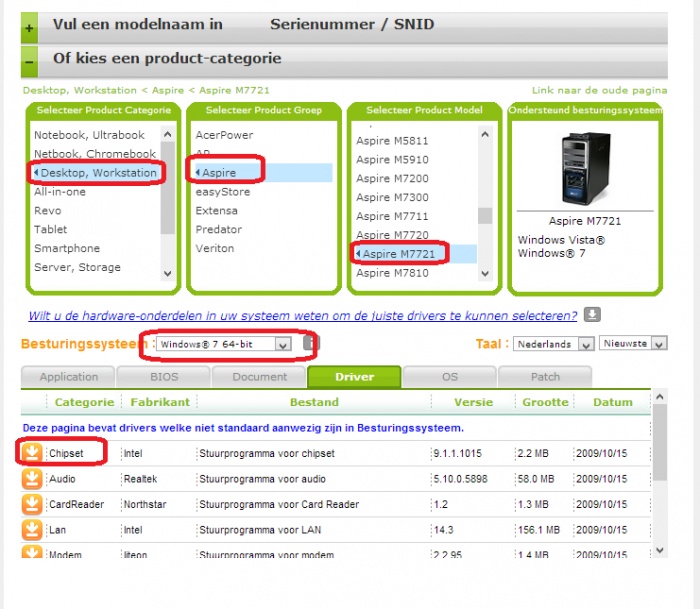Open the hardware-onderdelen detection link
Image resolution: width=700 pixels, height=609 pixels.
[x=303, y=316]
